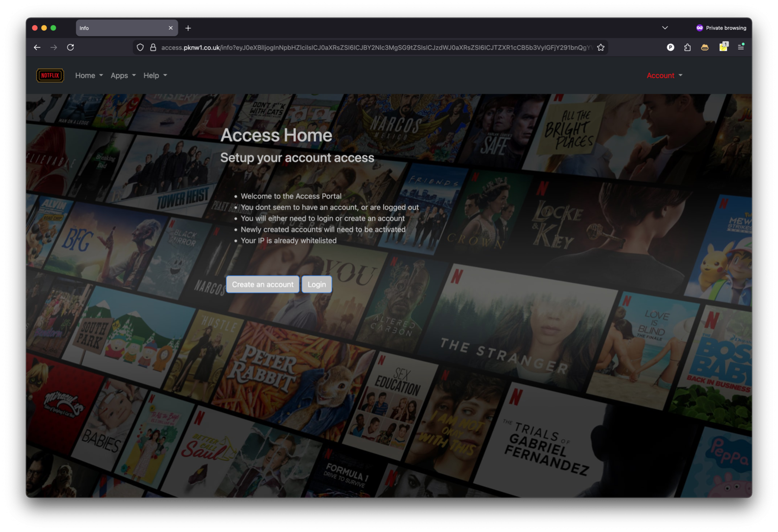778x532 pixels.
Task: Click the Login button
Action: point(317,284)
